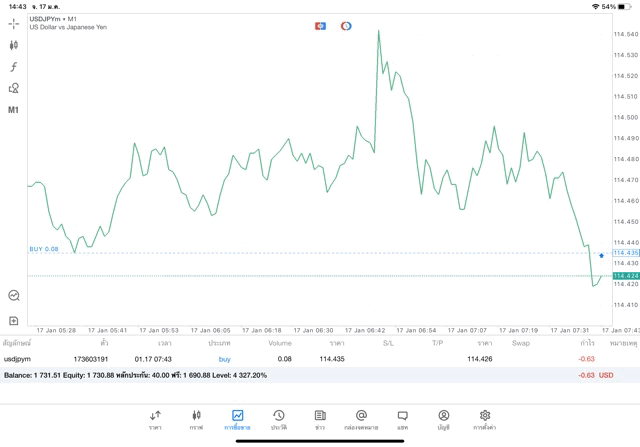Viewport: 640px width, 447px height.
Task: Tap the blue buy arrow marker on chart
Action: [601, 256]
